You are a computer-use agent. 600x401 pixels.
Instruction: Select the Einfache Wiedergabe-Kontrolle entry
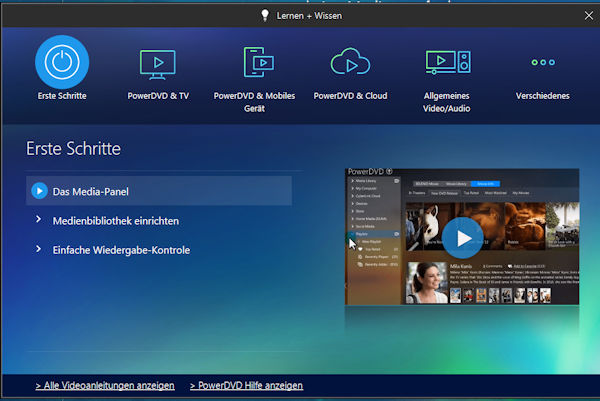pos(121,250)
